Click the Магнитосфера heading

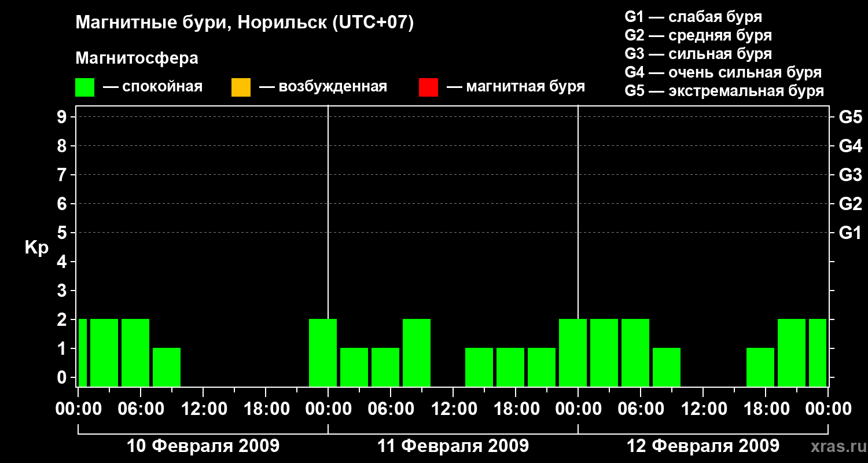pos(137,58)
